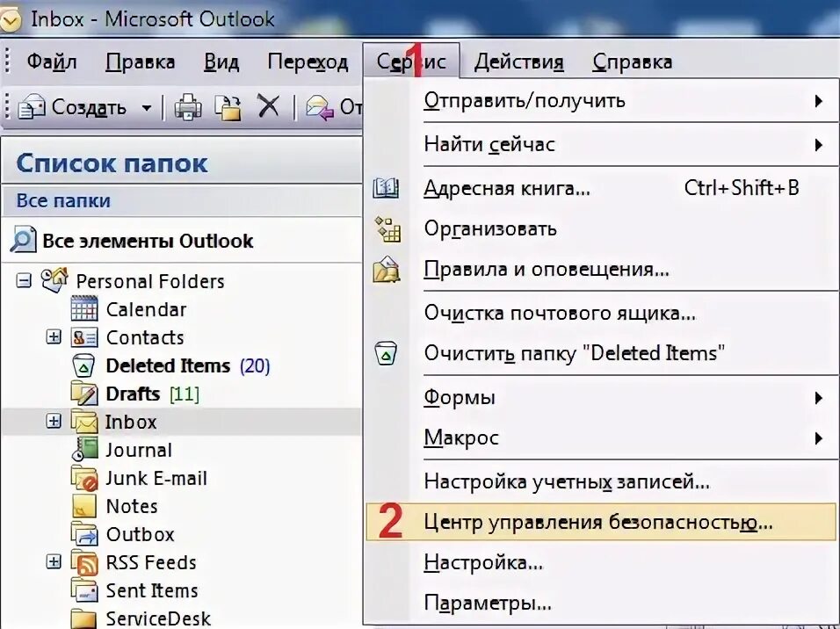The height and width of the screenshot is (629, 840).
Task: Open the Junk E-mail folder icon
Action: [x=84, y=478]
